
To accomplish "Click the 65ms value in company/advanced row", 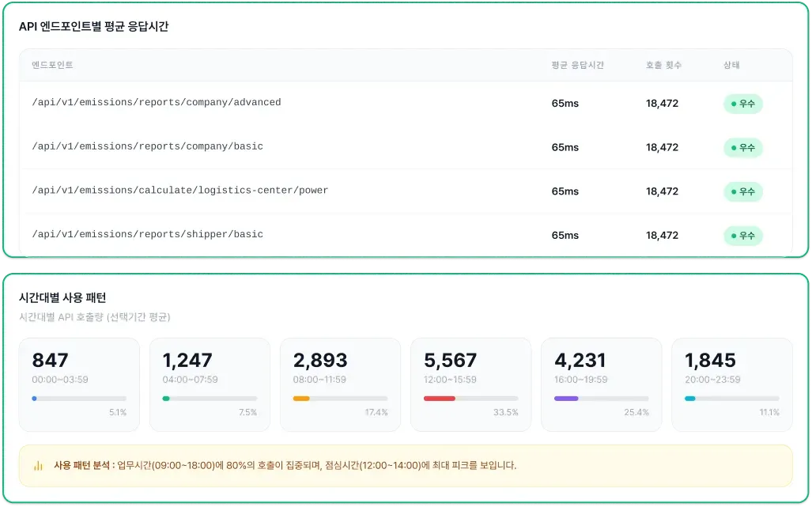I will point(565,104).
